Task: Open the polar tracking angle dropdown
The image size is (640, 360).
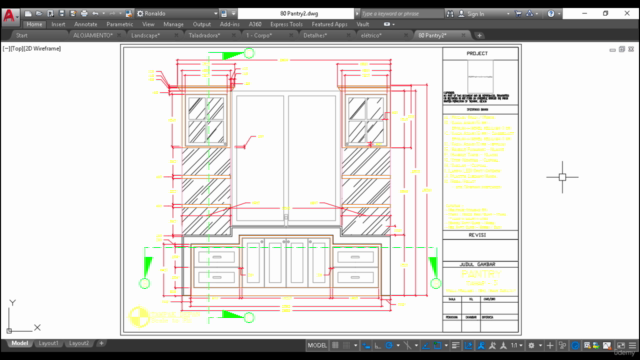Action: [x=398, y=345]
